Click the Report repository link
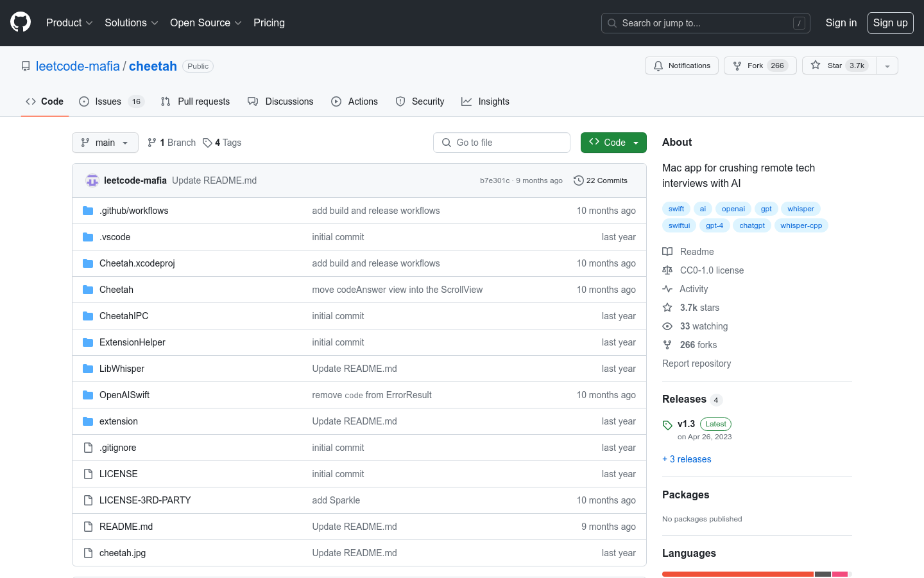Viewport: 924px width, 578px height. click(x=696, y=363)
